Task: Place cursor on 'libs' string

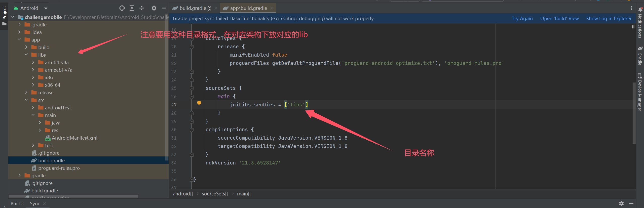Action: 296,105
